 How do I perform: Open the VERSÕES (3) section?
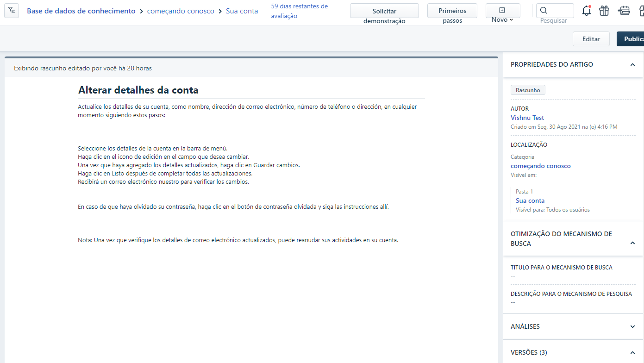(632, 352)
